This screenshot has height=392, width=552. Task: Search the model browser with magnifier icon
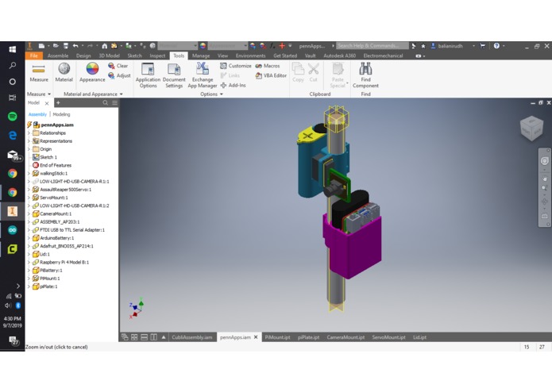[106, 102]
